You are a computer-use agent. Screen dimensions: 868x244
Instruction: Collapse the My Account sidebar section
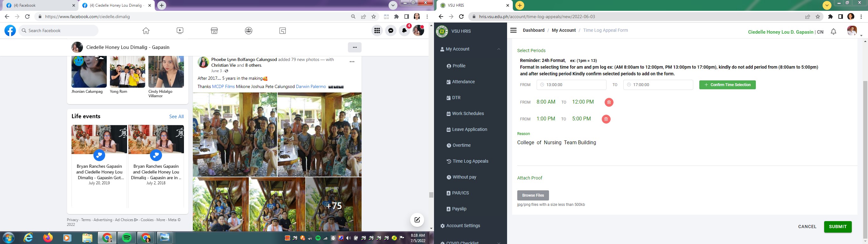(x=498, y=49)
